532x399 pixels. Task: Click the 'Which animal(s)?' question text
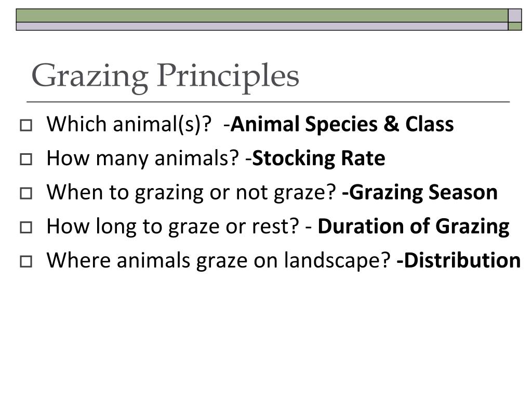coord(129,124)
